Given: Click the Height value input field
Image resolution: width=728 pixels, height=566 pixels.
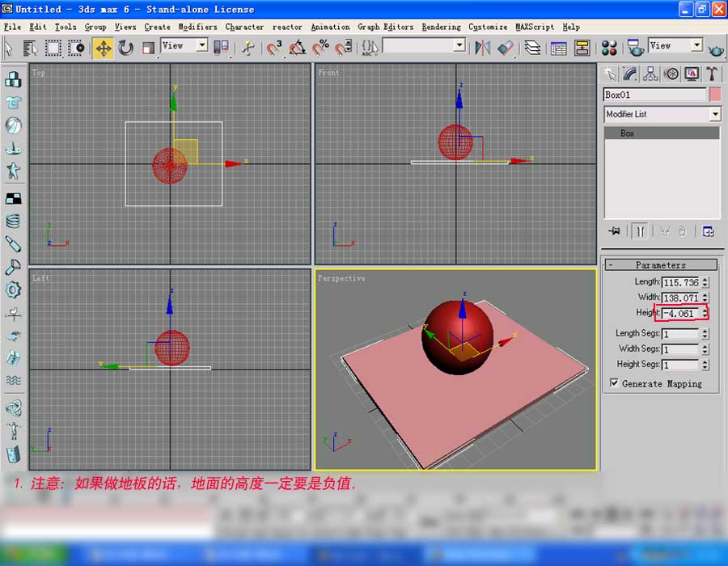Looking at the screenshot, I should coord(680,313).
